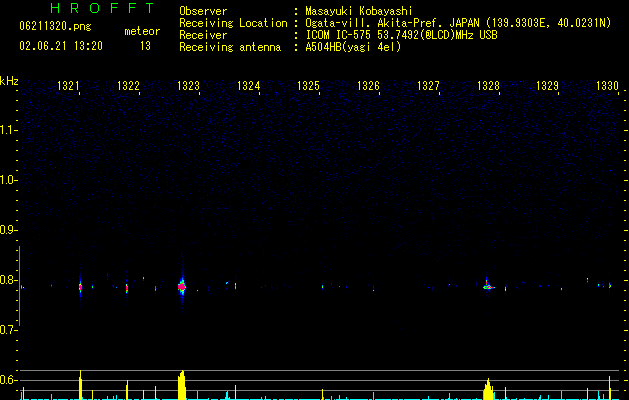Click the 1.1 kHz frequency label
This screenshot has width=629, height=400.
(x=8, y=130)
